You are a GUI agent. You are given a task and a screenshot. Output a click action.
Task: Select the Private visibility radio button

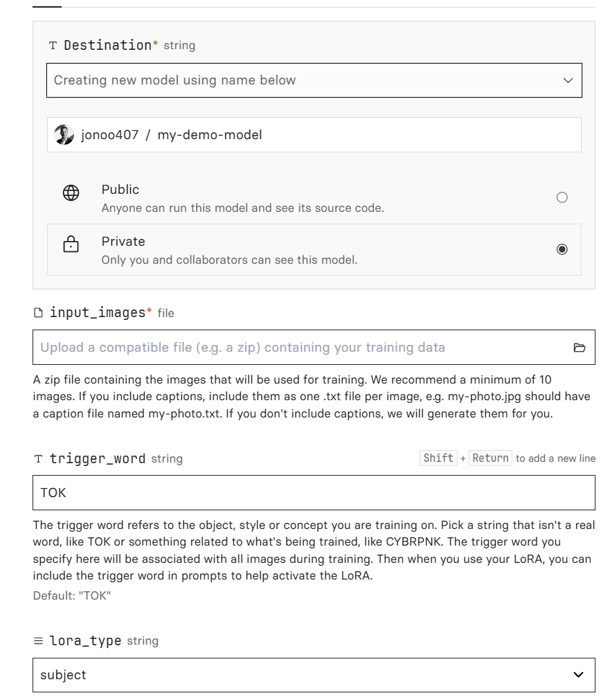point(562,249)
